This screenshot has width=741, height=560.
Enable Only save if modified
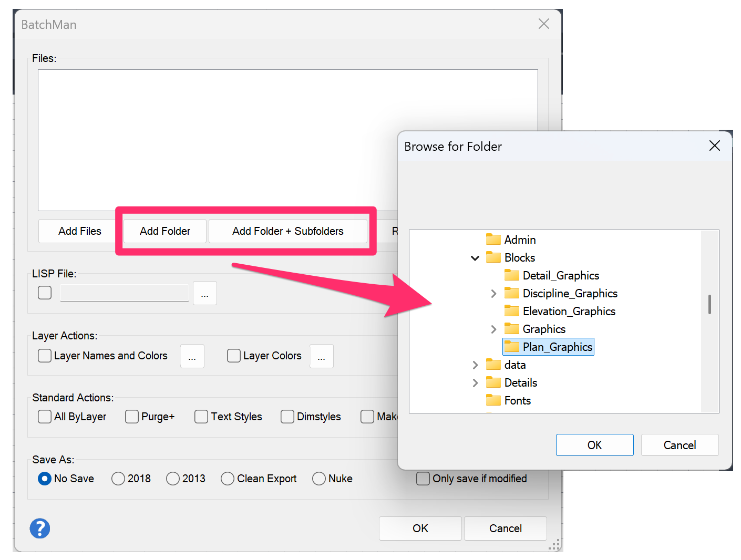pyautogui.click(x=423, y=479)
